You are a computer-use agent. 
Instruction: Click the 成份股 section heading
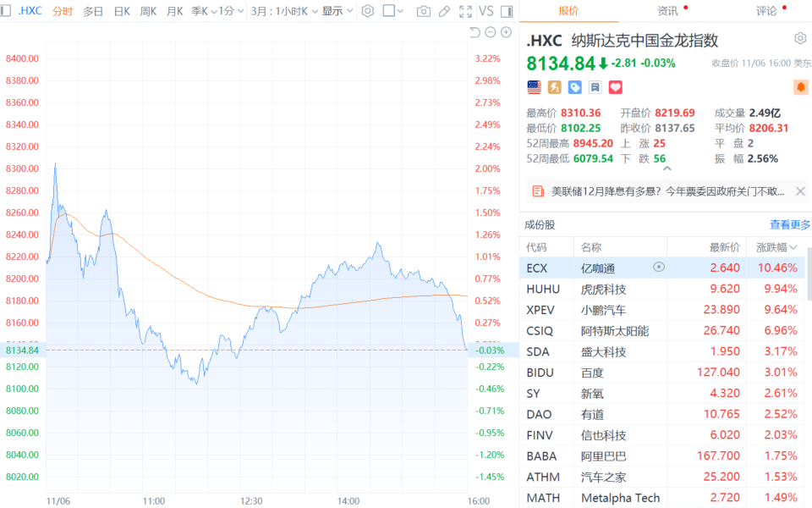click(x=540, y=224)
